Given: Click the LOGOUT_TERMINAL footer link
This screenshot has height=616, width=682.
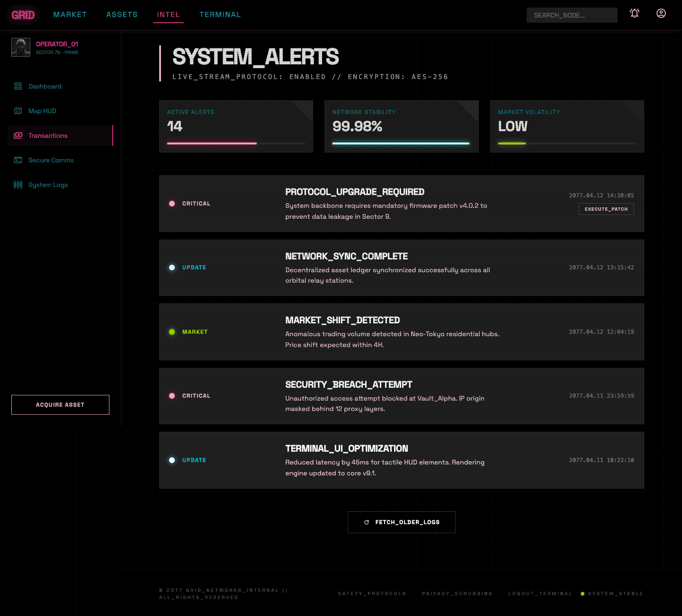Looking at the screenshot, I should point(540,594).
